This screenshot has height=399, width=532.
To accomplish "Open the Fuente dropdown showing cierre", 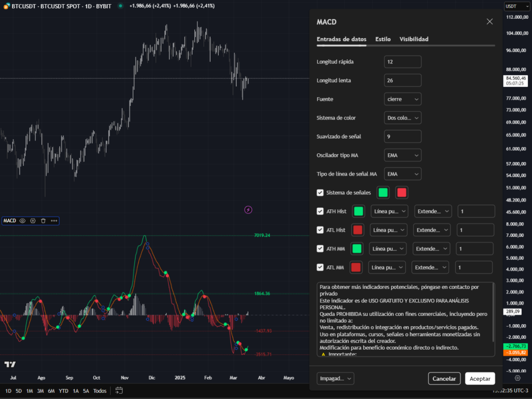I will point(403,99).
